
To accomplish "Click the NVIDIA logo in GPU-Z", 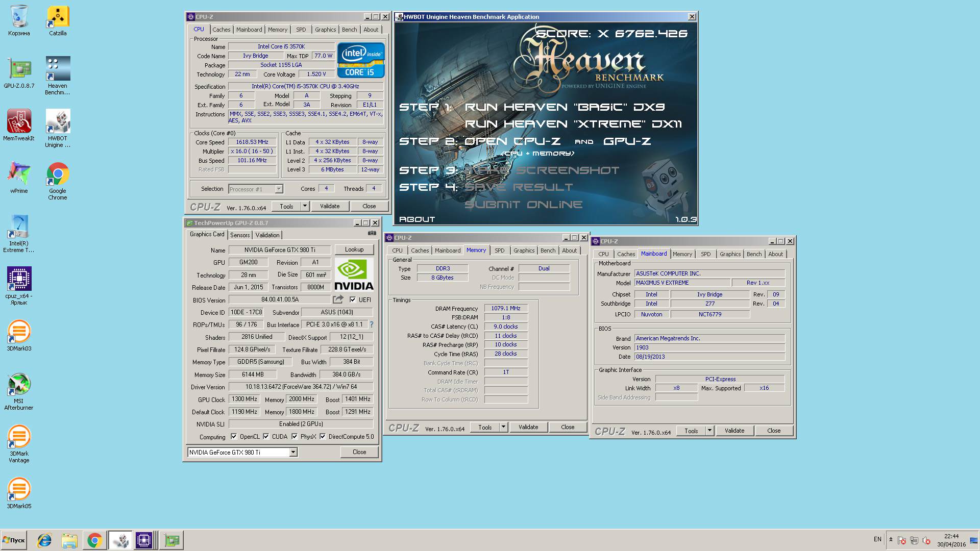I will pos(354,274).
